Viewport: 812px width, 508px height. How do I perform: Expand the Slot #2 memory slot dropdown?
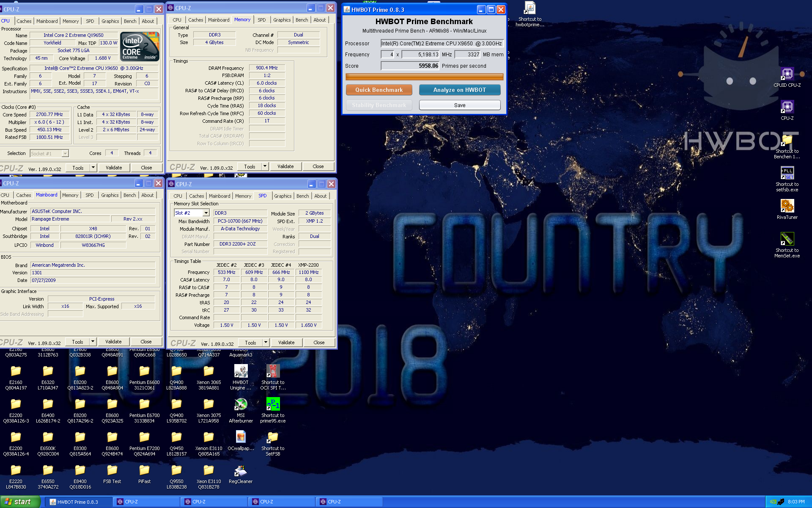tap(206, 213)
